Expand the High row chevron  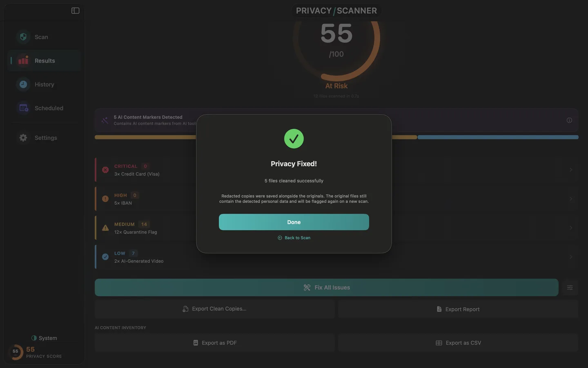[x=571, y=199]
